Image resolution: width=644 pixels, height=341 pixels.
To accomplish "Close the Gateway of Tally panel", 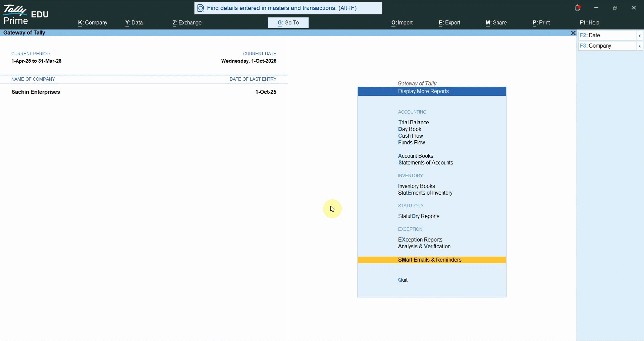I will [x=573, y=33].
